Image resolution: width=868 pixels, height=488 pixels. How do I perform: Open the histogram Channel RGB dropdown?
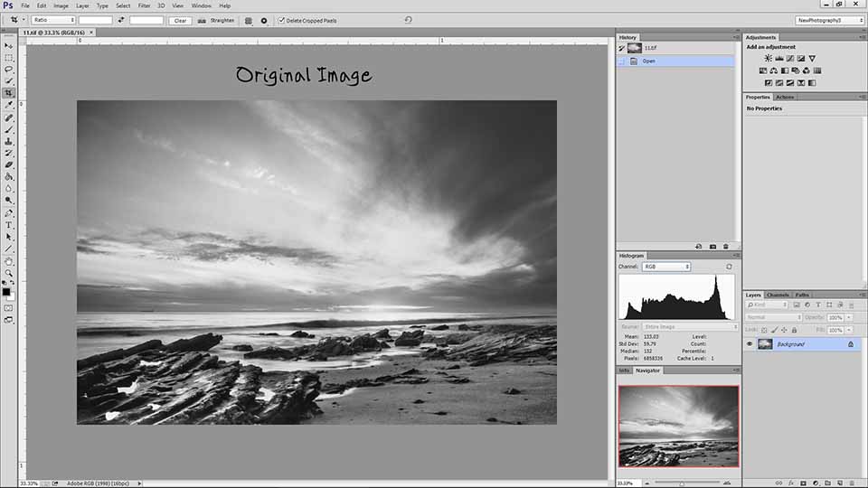tap(666, 267)
